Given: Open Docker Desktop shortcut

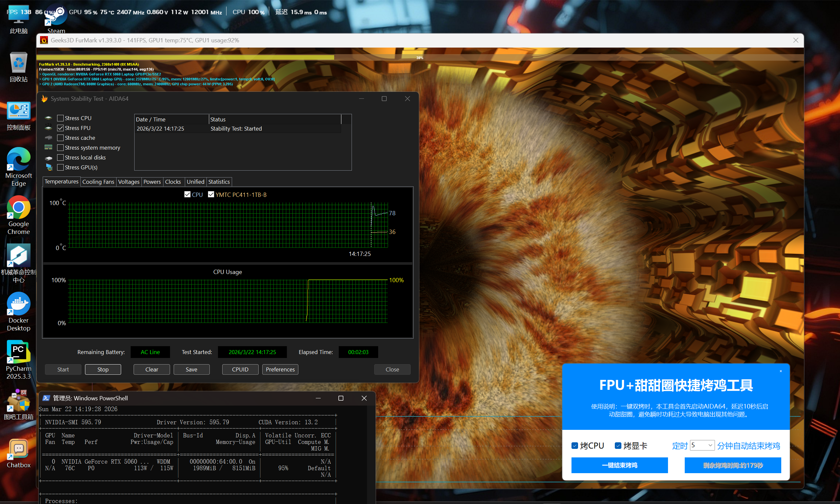Looking at the screenshot, I should (x=18, y=311).
